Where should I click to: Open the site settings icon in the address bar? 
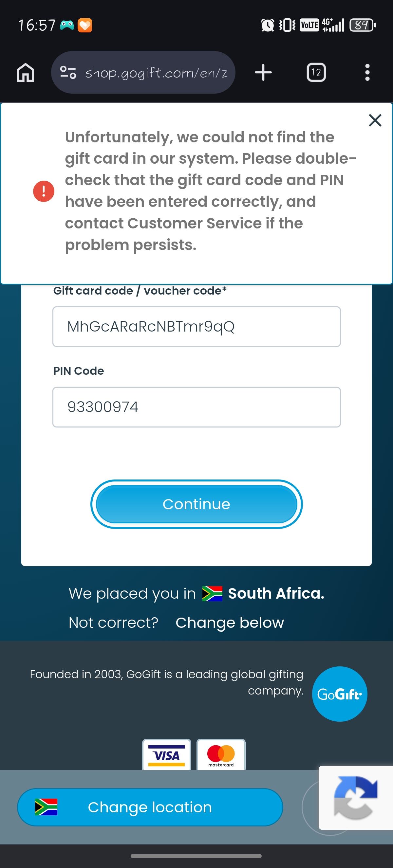coord(68,72)
